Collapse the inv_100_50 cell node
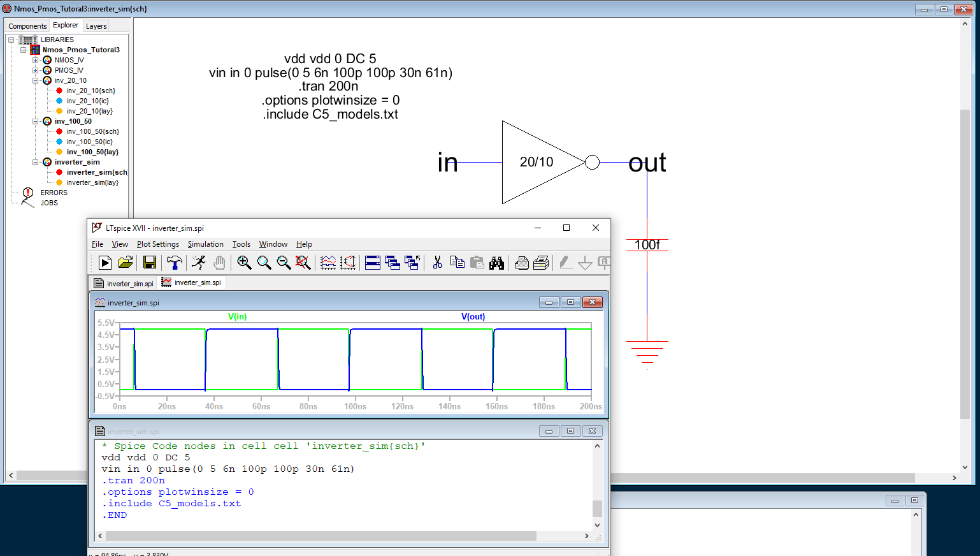Image resolution: width=980 pixels, height=556 pixels. [36, 121]
